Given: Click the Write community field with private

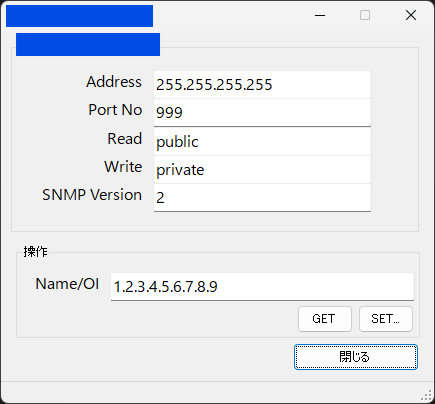Looking at the screenshot, I should 262,169.
